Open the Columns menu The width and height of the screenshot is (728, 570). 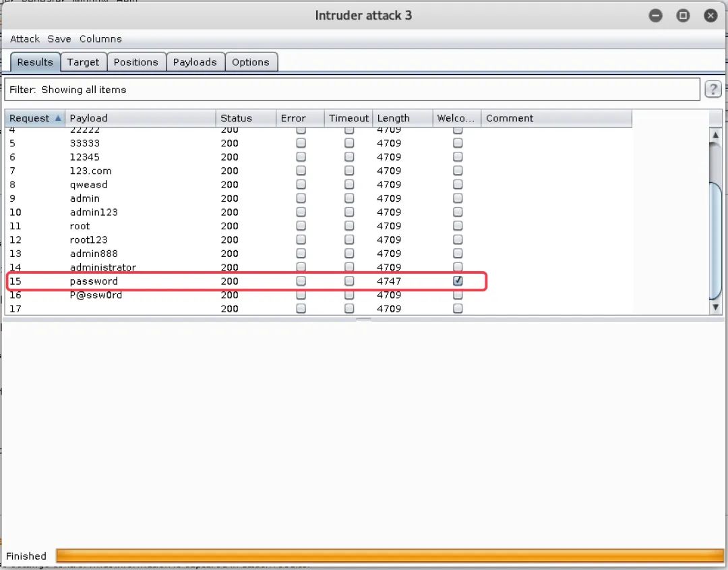[100, 39]
